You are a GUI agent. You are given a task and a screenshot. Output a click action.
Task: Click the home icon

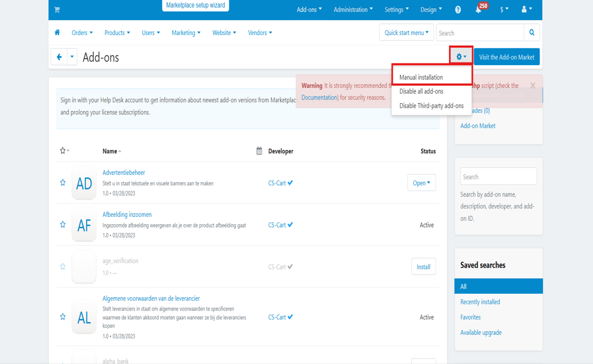click(57, 32)
